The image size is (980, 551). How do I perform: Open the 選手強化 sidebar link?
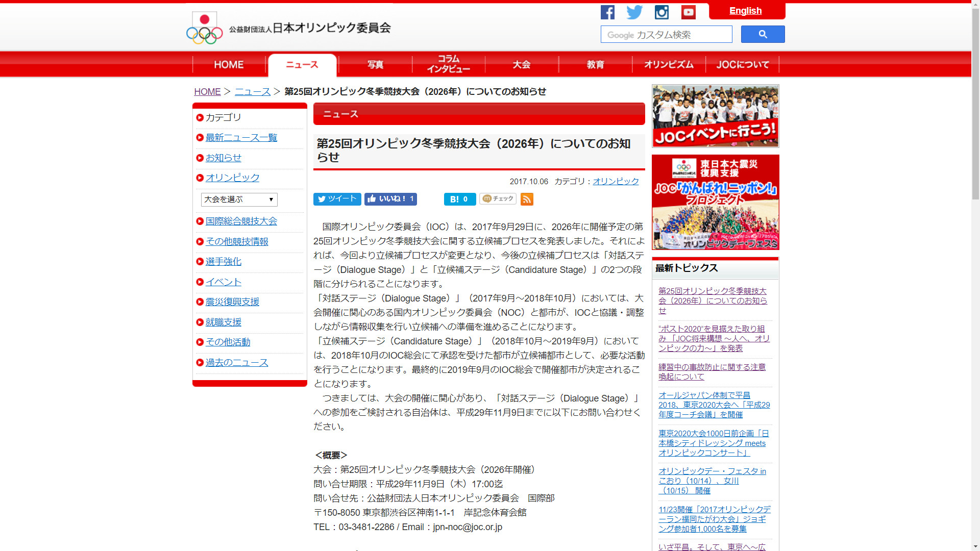tap(223, 262)
